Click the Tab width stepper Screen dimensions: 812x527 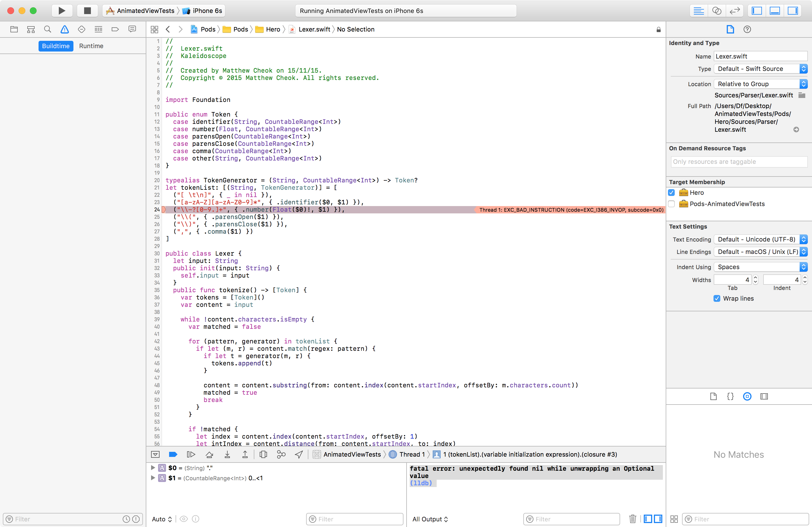[755, 280]
